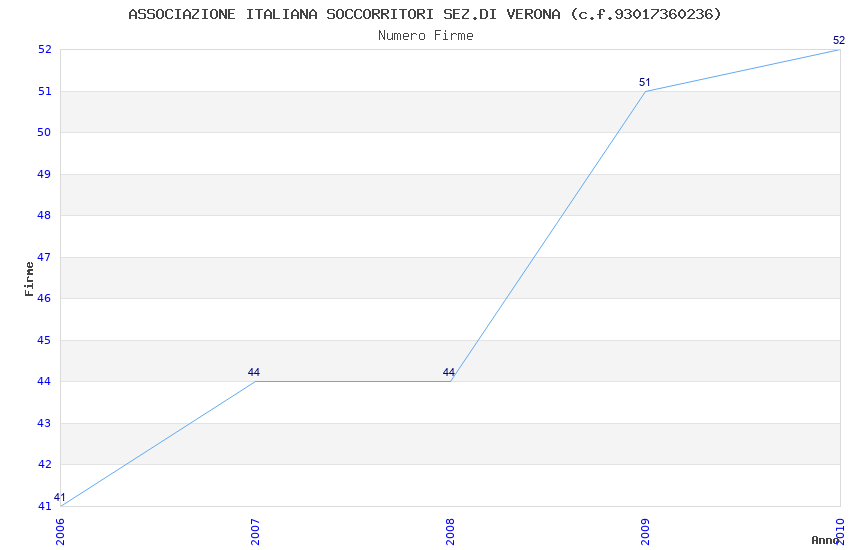The height and width of the screenshot is (550, 850).
Task: Click the y-axis tick value 43
Action: click(x=44, y=423)
